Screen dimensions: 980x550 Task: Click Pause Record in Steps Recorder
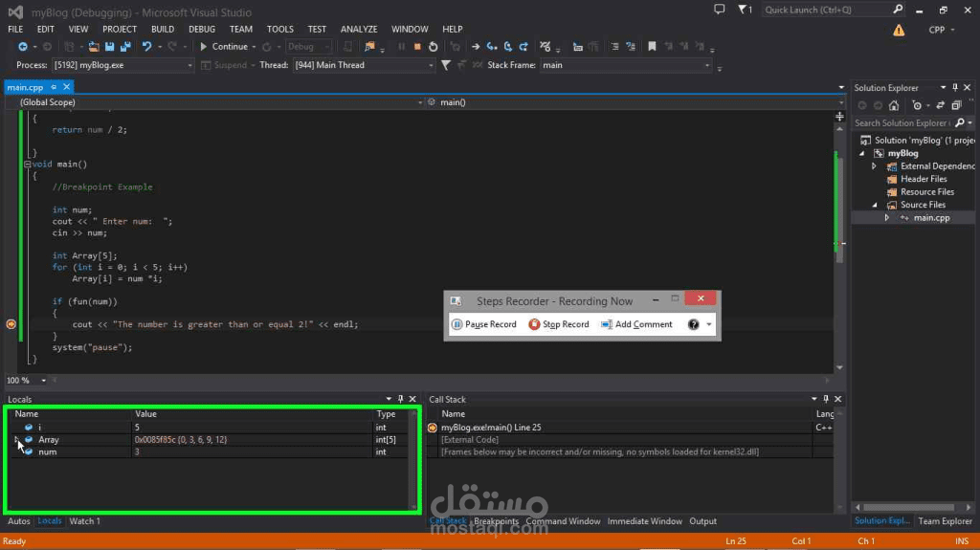pyautogui.click(x=484, y=324)
